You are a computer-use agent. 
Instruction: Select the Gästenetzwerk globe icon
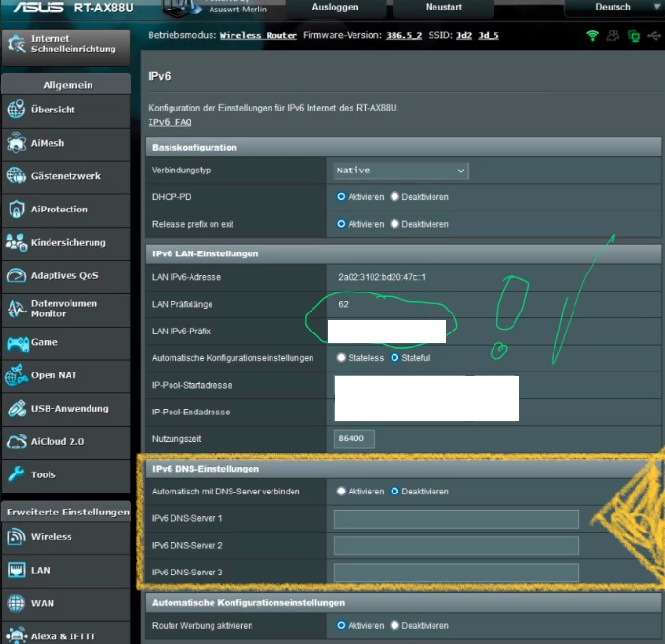pyautogui.click(x=16, y=176)
